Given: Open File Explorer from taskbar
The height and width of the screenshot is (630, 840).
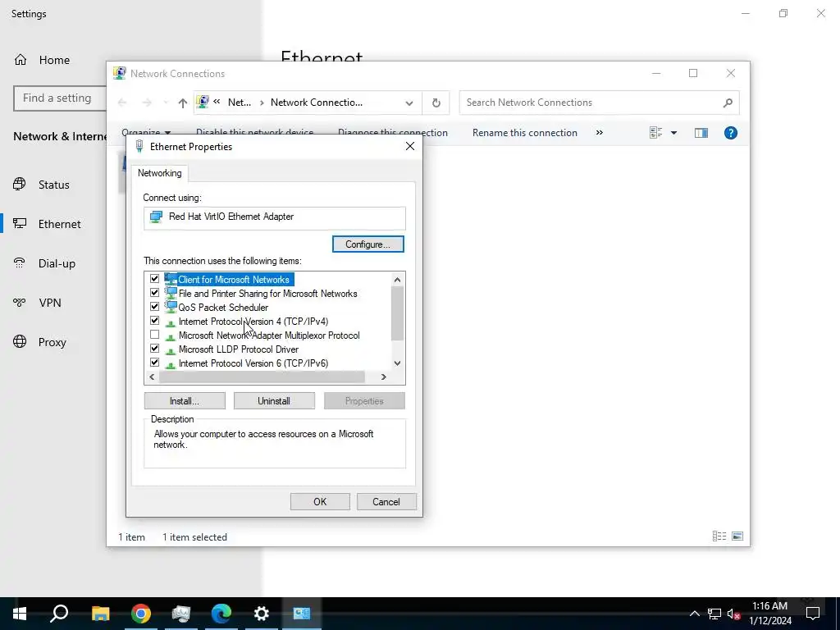Looking at the screenshot, I should 100,614.
